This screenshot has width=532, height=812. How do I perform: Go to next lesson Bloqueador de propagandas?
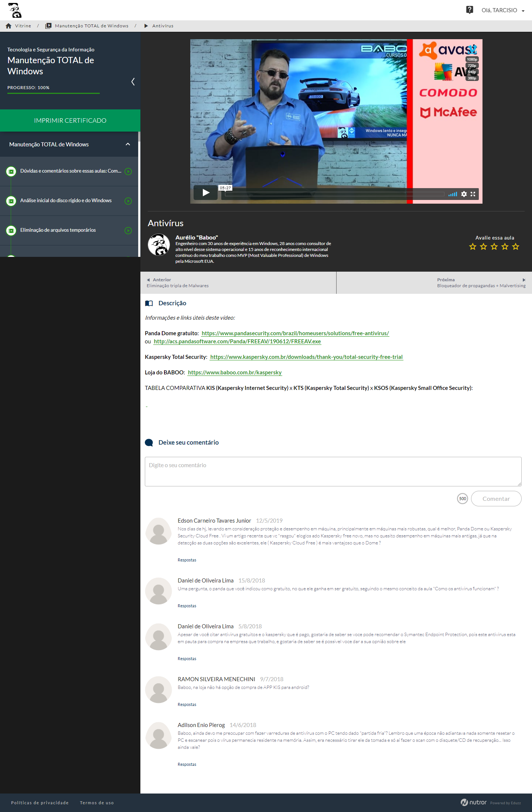coord(481,283)
